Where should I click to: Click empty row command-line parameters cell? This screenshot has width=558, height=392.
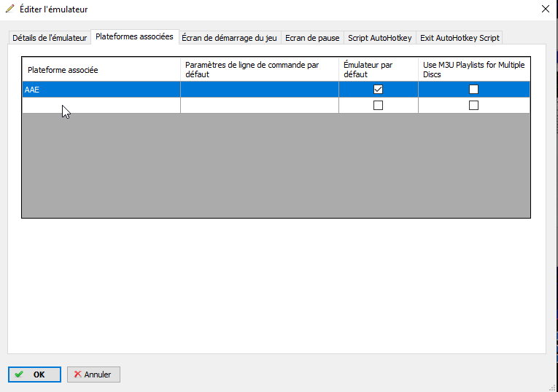(259, 106)
